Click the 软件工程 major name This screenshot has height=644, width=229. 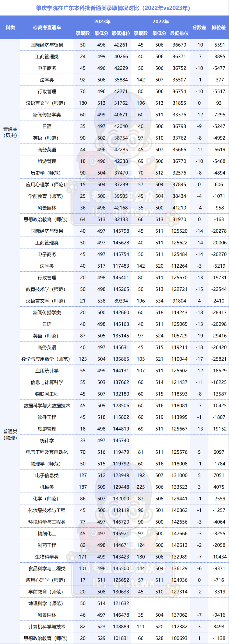47,417
